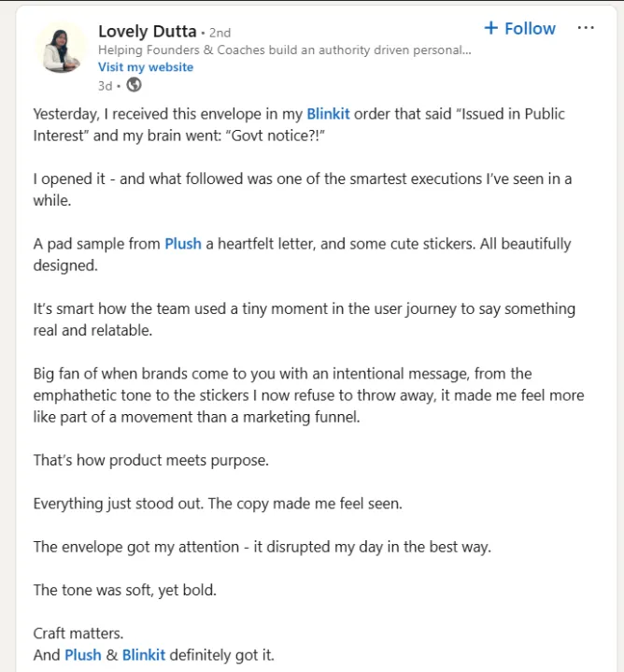This screenshot has width=624, height=672.
Task: Click the 'envelope got my attention' sentence
Action: coord(262,547)
